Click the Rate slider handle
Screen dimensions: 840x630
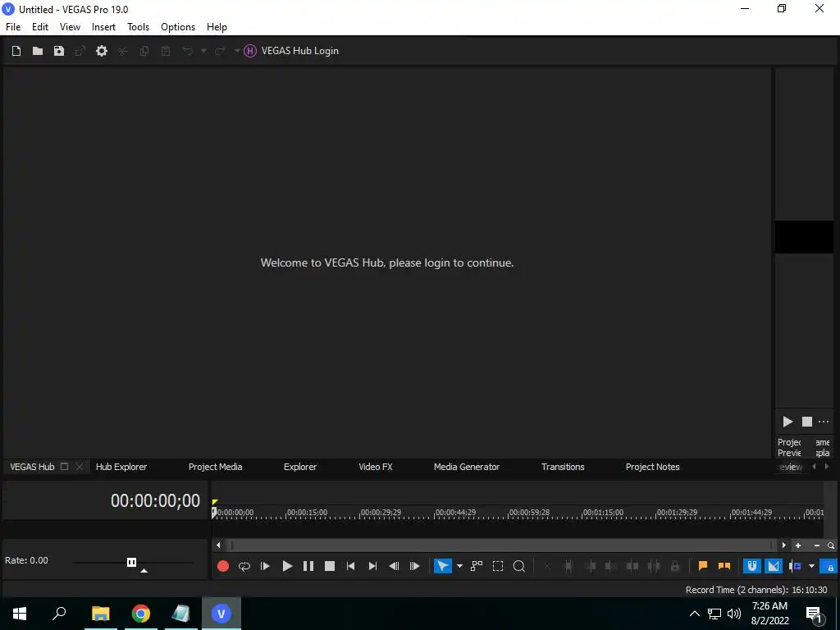click(131, 562)
